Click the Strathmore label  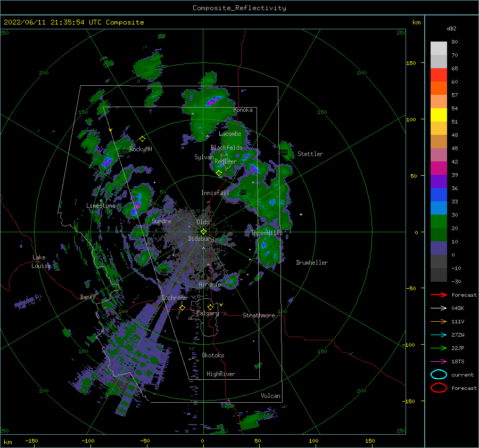coord(259,315)
